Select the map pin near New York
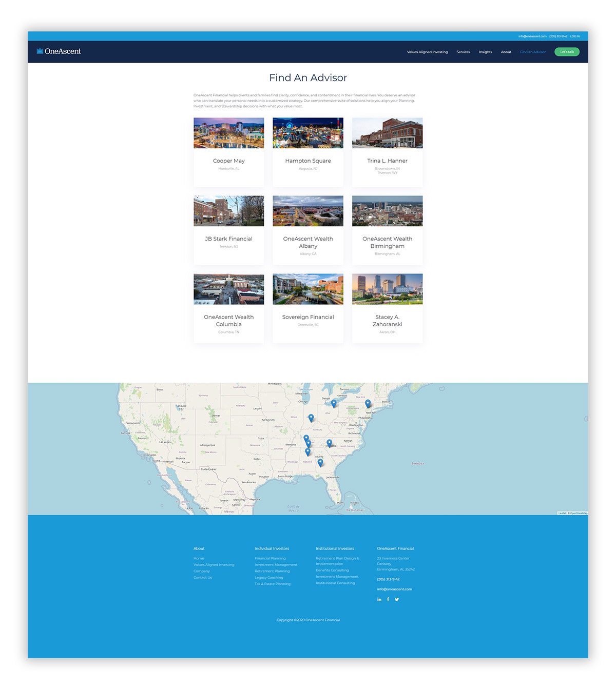 [x=368, y=404]
